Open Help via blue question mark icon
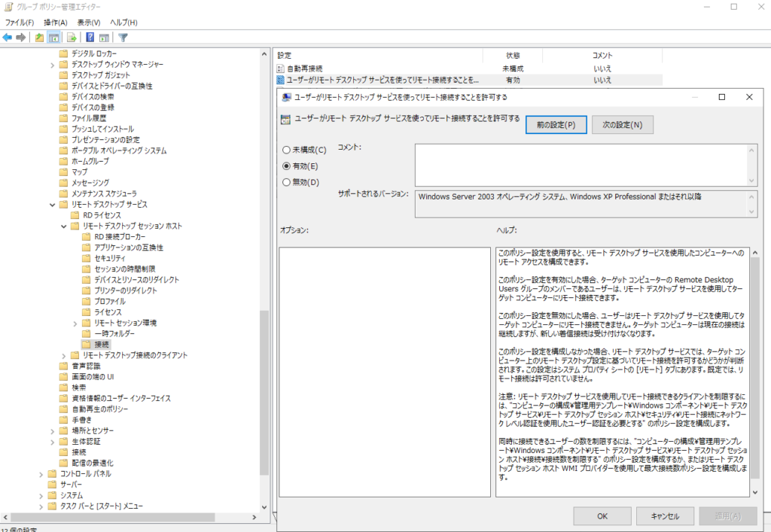771x532 pixels. point(90,38)
